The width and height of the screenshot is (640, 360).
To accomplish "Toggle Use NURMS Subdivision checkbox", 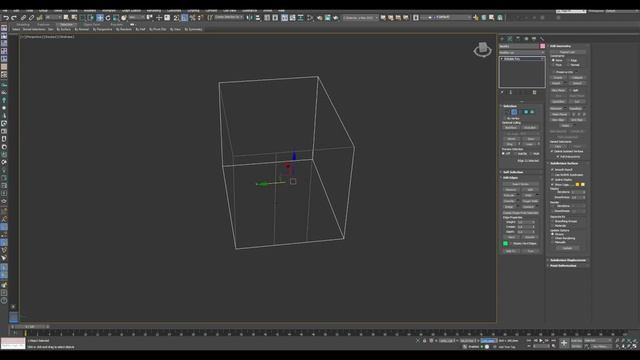I will point(553,175).
